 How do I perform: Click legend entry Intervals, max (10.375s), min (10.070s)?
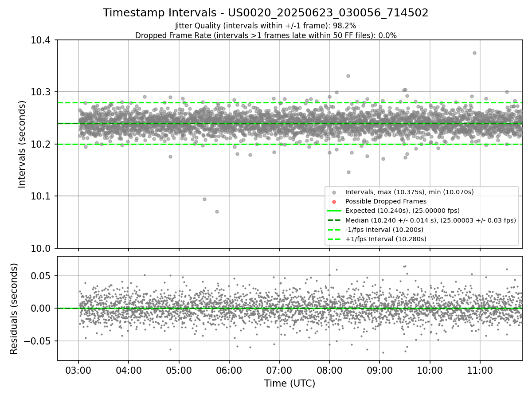tap(409, 192)
